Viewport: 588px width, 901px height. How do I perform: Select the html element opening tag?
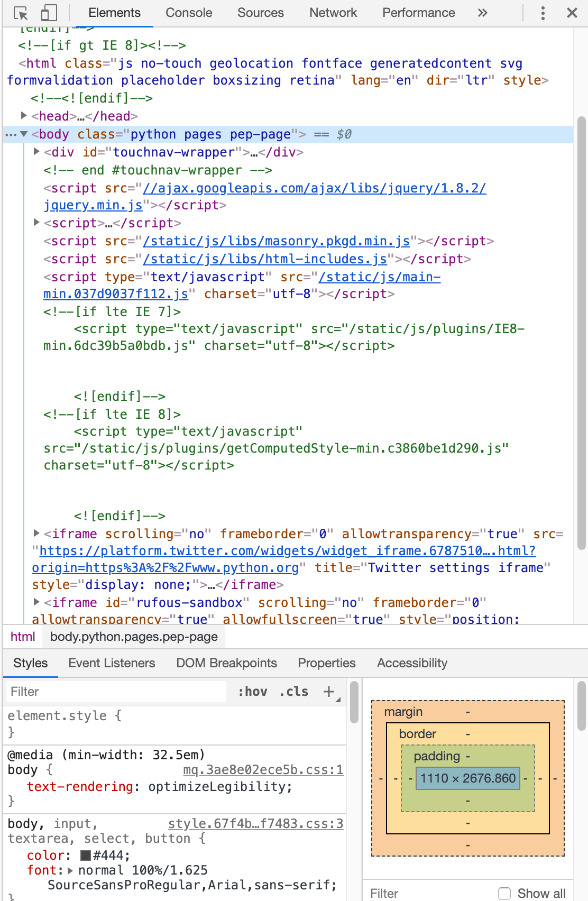(x=278, y=72)
